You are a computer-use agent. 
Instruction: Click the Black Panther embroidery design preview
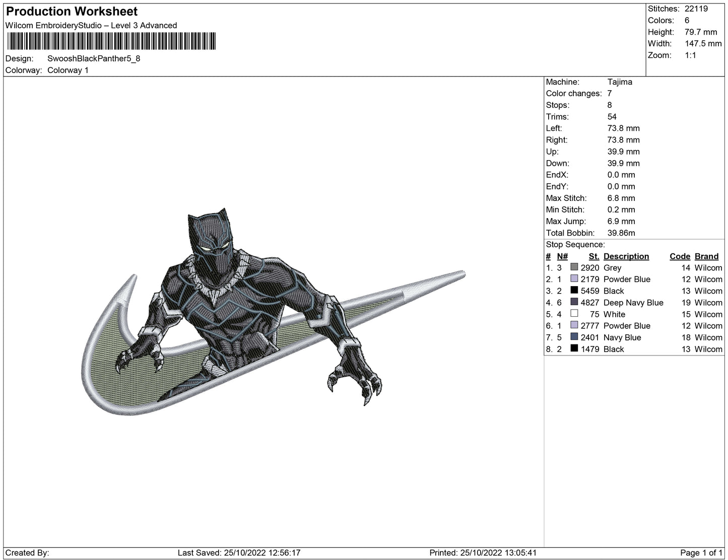[x=273, y=311]
